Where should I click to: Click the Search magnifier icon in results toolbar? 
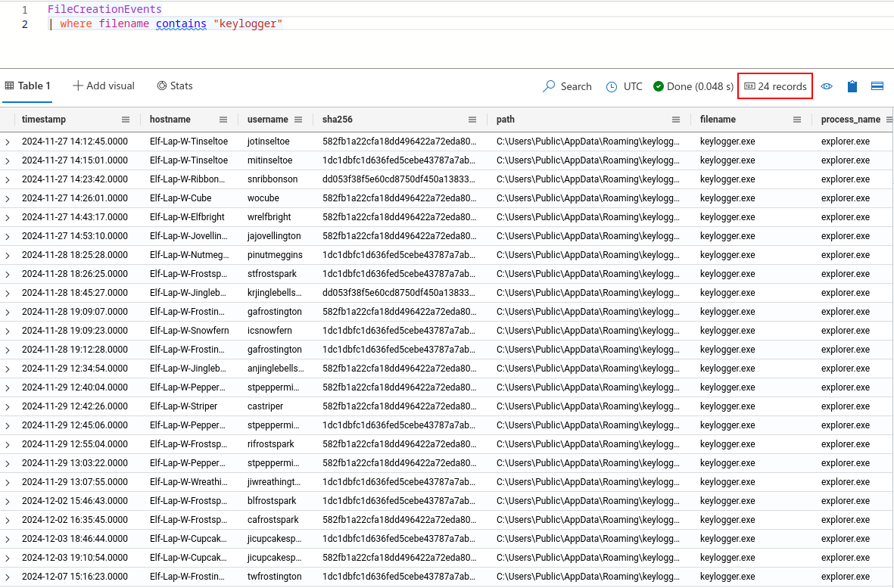(550, 86)
